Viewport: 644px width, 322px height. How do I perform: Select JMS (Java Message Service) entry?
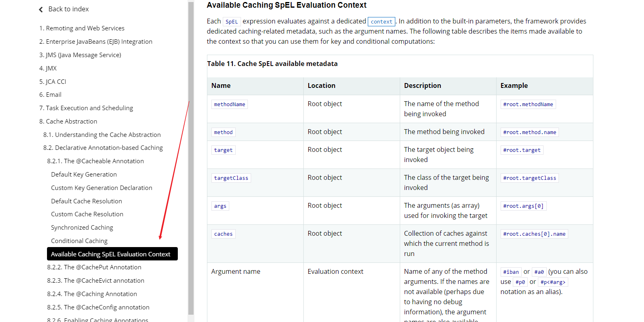coord(80,55)
